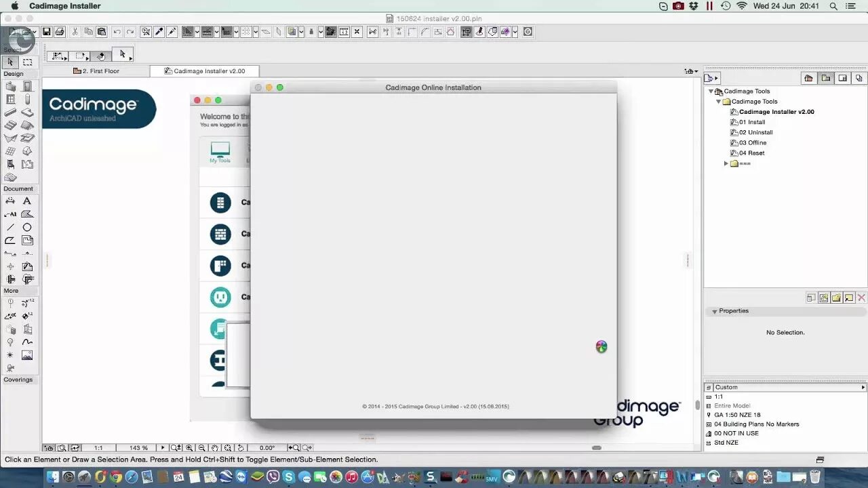868x488 pixels.
Task: Select the Slab tool in the Design toolbox
Action: tap(27, 113)
